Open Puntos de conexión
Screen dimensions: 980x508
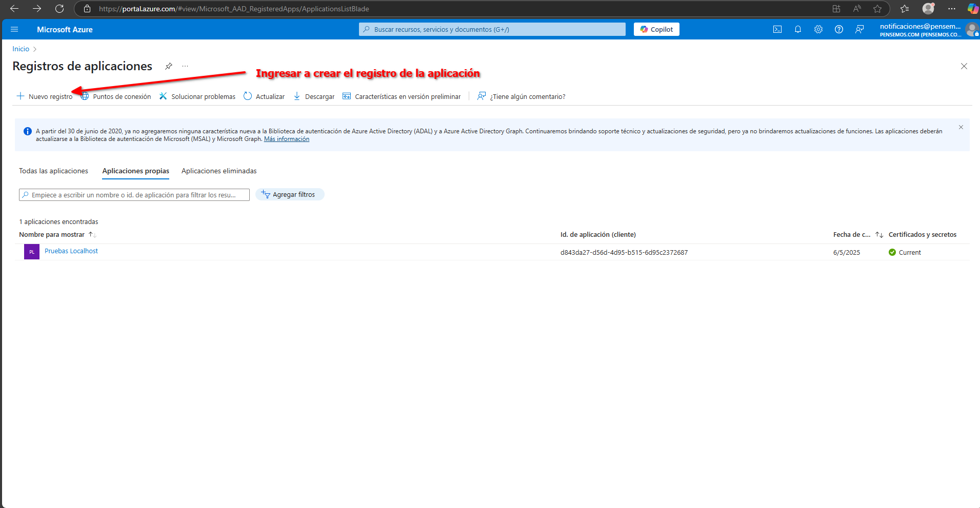pyautogui.click(x=116, y=96)
